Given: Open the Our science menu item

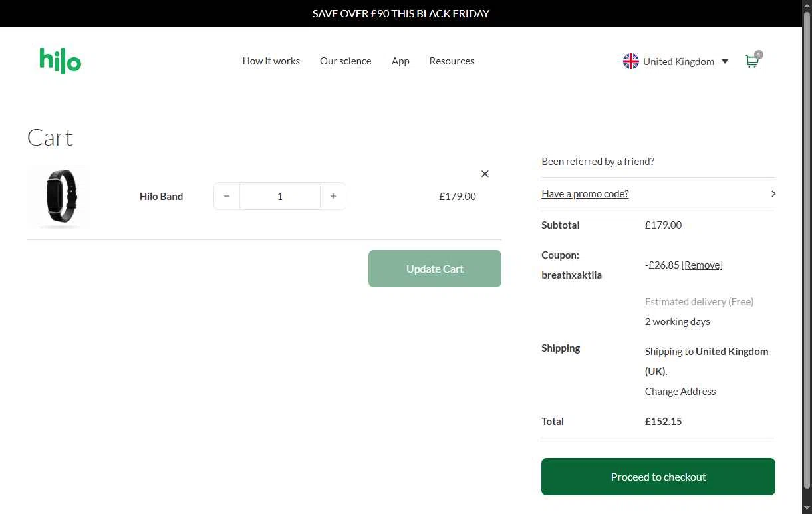Looking at the screenshot, I should click(x=346, y=61).
